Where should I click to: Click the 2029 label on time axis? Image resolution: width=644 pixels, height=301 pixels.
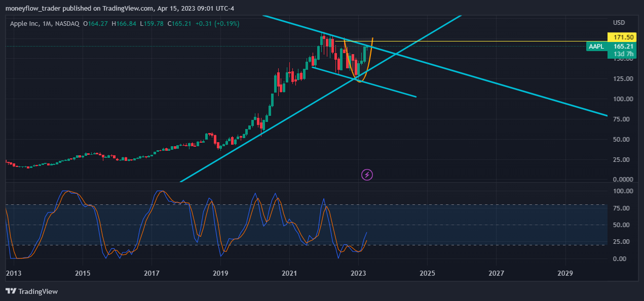coord(565,273)
